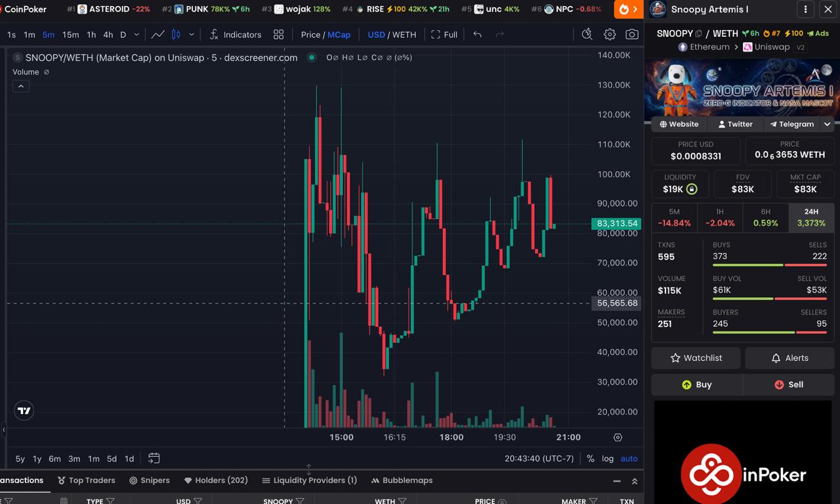Viewport: 840px width, 504px height.
Task: Select the 24H price change tab
Action: [x=812, y=217]
